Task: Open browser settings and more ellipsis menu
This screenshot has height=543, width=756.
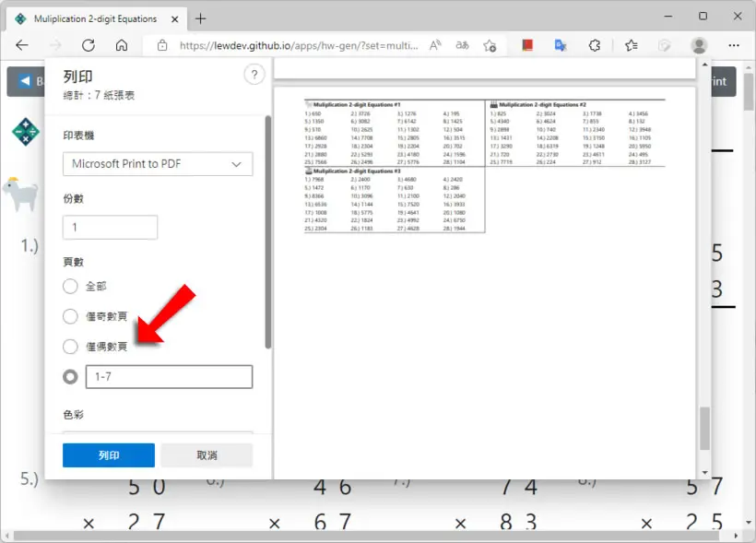Action: [x=734, y=45]
